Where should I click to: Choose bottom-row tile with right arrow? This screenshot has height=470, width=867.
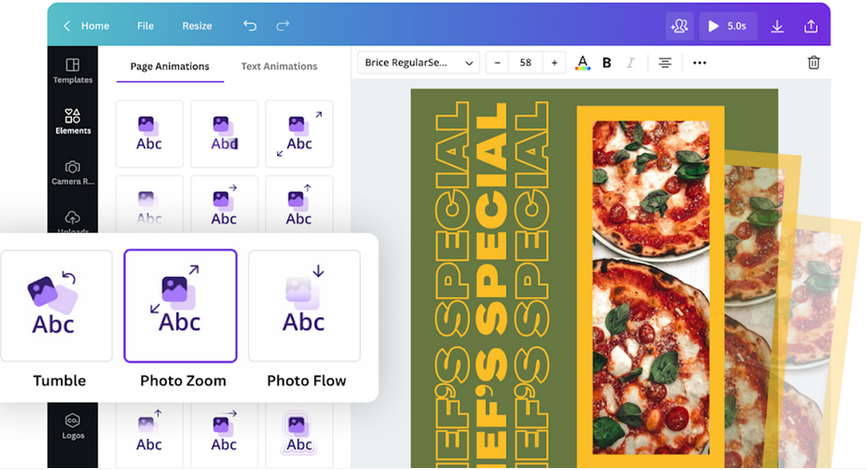point(224,434)
